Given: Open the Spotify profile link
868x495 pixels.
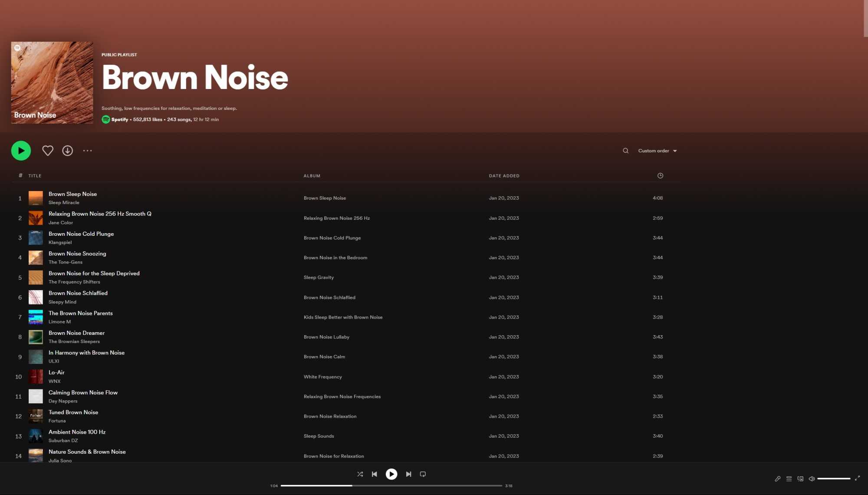Looking at the screenshot, I should pyautogui.click(x=120, y=119).
